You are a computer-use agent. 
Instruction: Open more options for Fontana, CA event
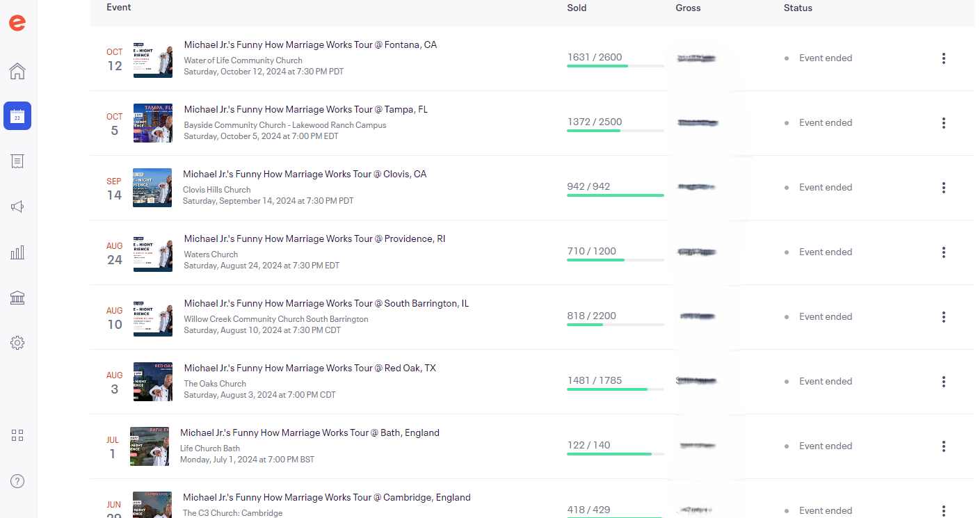pos(943,58)
